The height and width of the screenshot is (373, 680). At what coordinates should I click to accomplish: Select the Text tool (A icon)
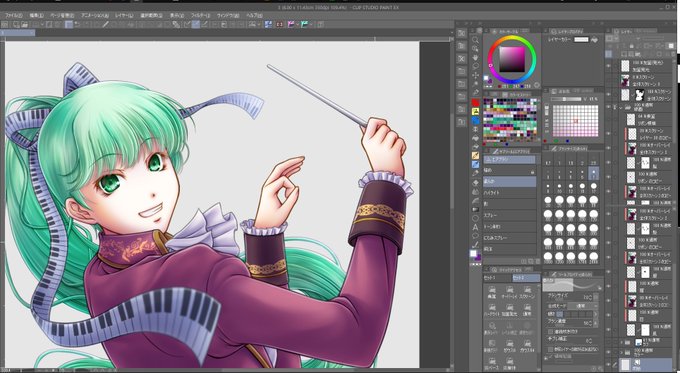pos(475,227)
